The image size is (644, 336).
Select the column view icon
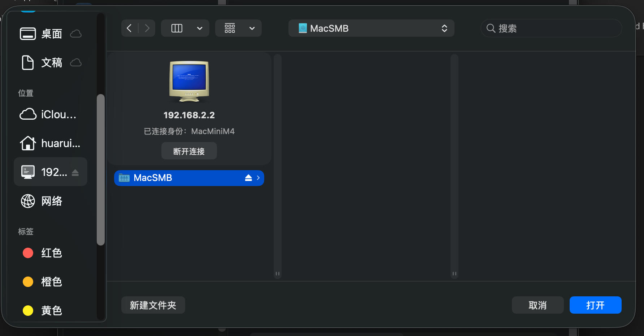tap(177, 28)
